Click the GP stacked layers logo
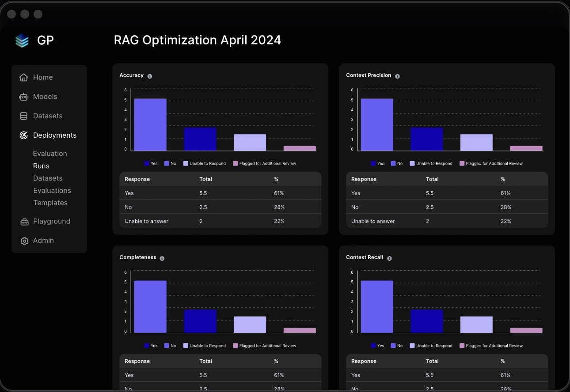Viewport: 570px width, 392px height. point(22,41)
